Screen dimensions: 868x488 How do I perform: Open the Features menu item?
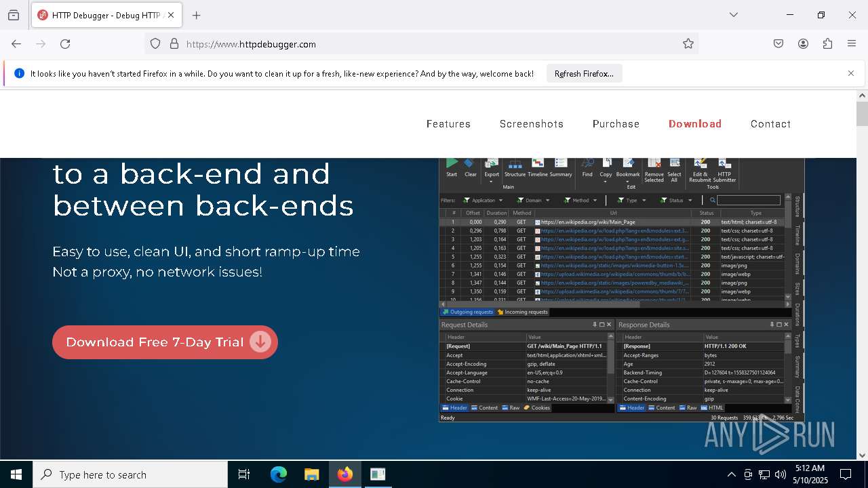coord(448,124)
